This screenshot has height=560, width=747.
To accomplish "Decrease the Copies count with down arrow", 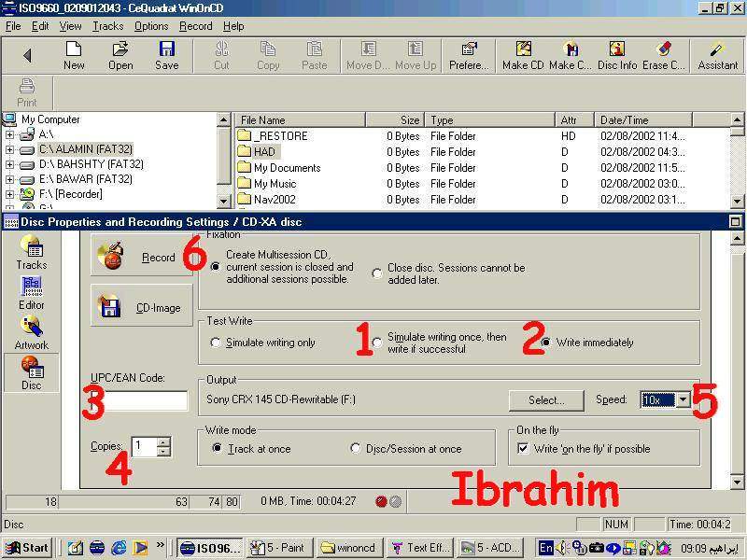I will coord(163,451).
